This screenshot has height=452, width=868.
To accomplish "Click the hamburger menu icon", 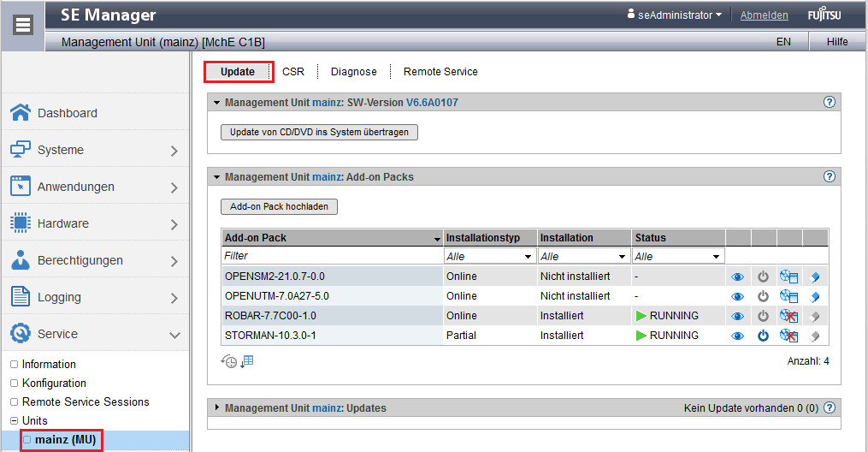I will coord(24,24).
